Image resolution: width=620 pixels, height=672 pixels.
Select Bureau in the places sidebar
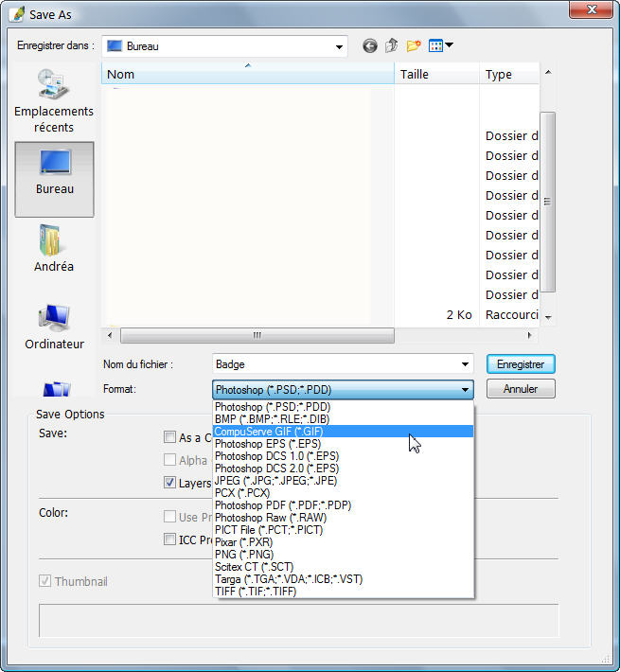pyautogui.click(x=54, y=179)
